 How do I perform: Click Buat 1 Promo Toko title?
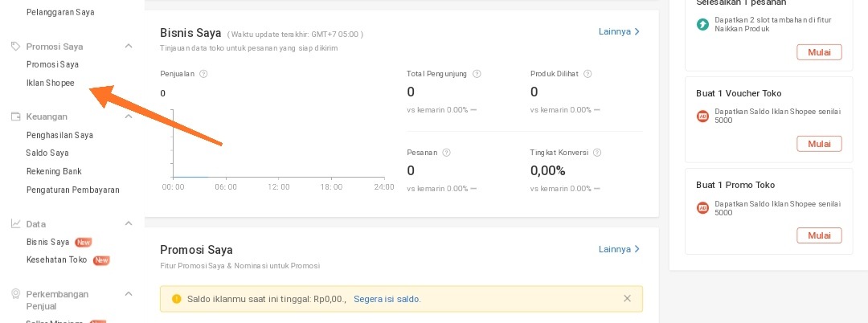735,185
